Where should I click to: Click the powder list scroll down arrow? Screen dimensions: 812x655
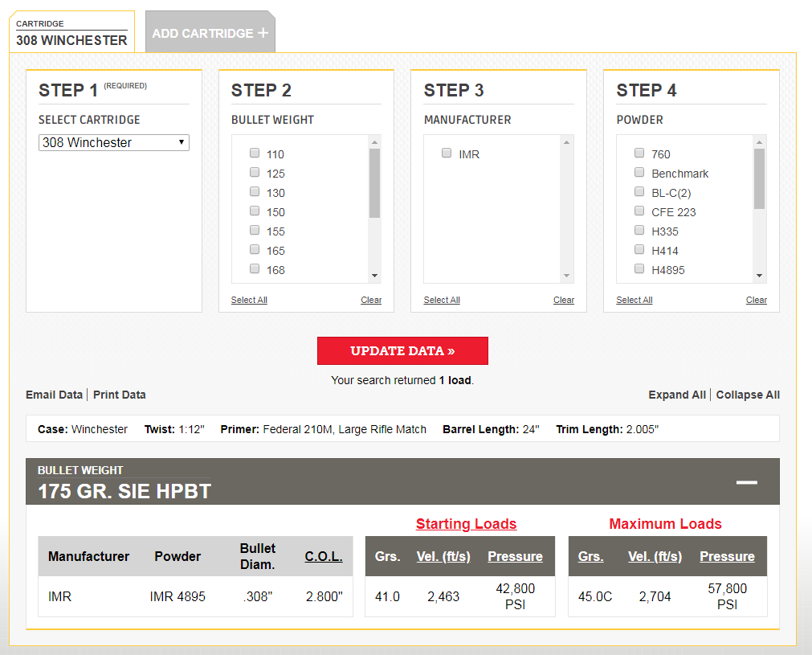tap(759, 276)
